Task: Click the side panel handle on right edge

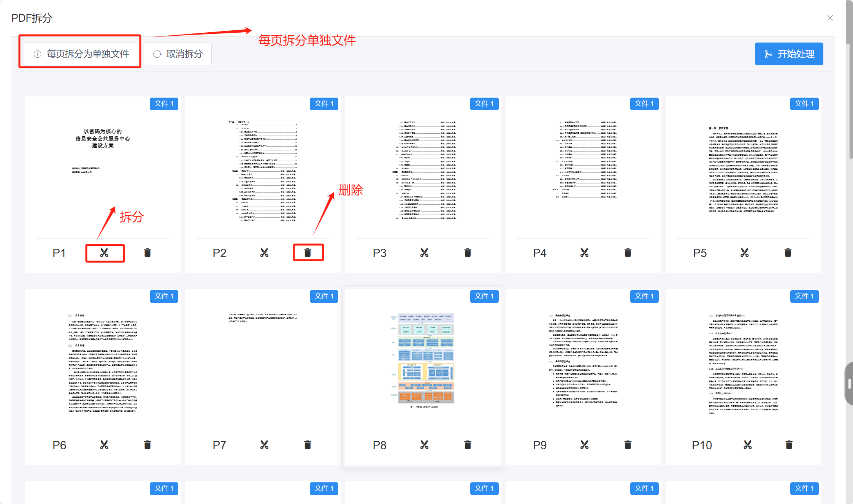Action: (x=849, y=384)
